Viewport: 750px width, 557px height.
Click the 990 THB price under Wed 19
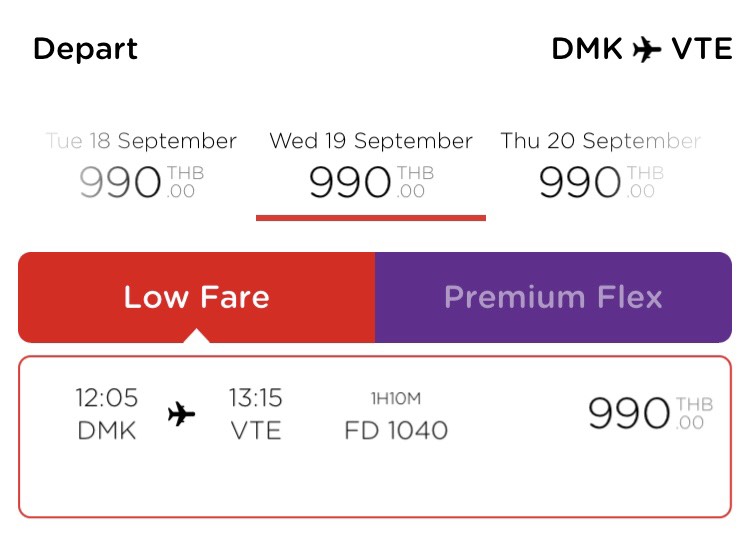[x=371, y=182]
